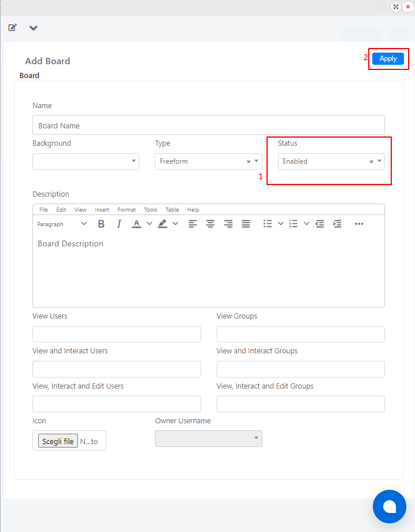
Task: Open the chat bubble widget
Action: (x=389, y=507)
